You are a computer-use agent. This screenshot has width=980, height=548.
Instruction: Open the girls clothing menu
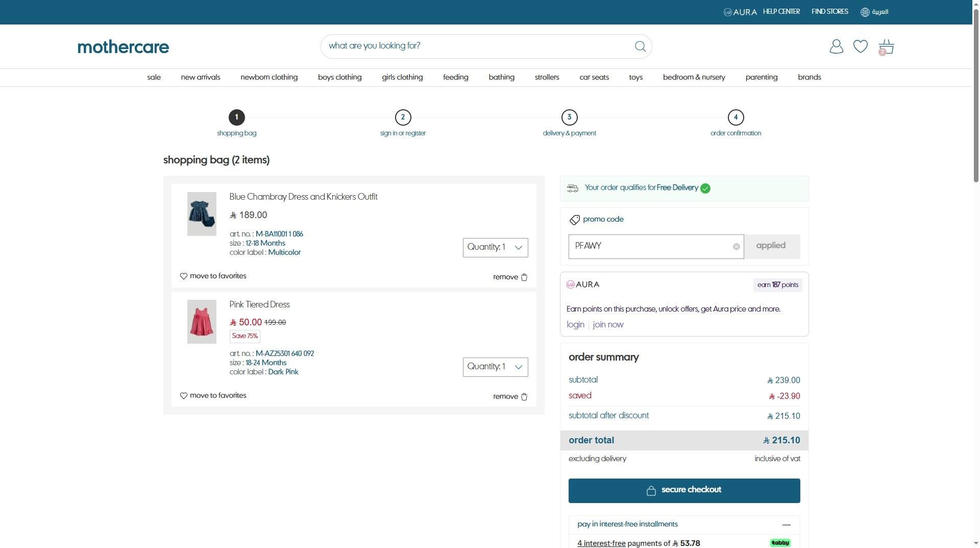402,77
